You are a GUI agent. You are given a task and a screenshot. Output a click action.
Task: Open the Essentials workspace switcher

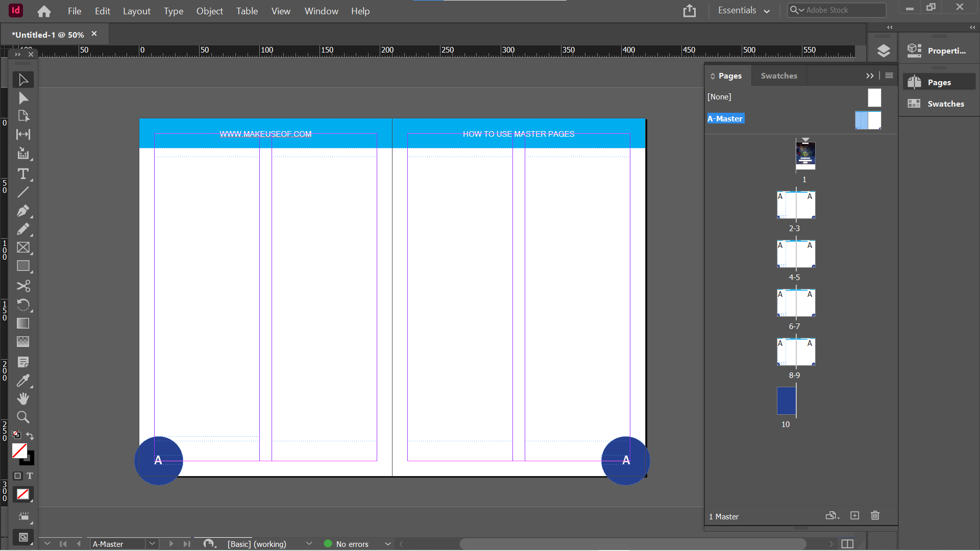coord(743,10)
